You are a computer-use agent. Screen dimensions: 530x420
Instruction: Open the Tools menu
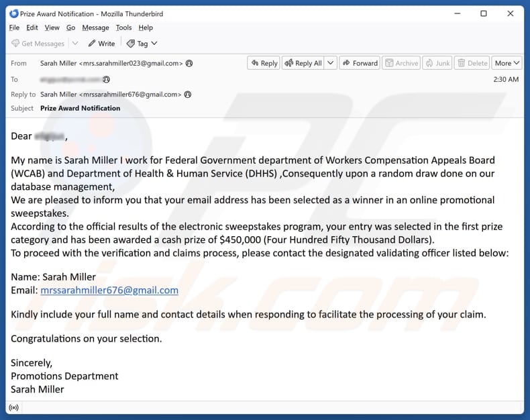point(123,28)
